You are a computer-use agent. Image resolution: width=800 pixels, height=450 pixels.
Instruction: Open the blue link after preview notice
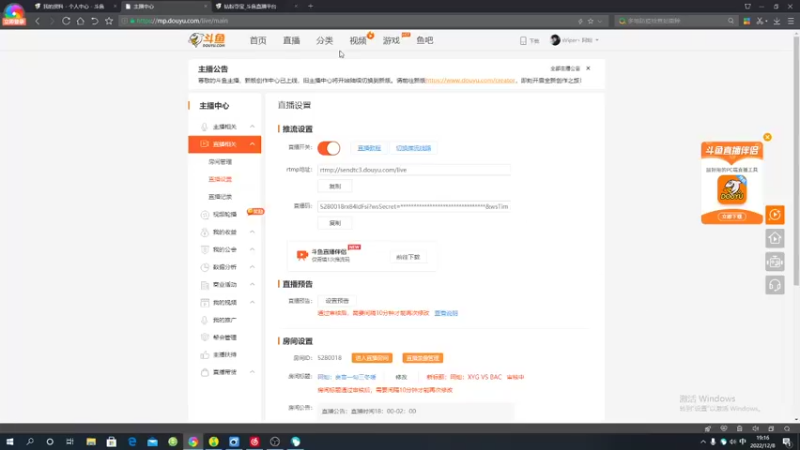[446, 313]
